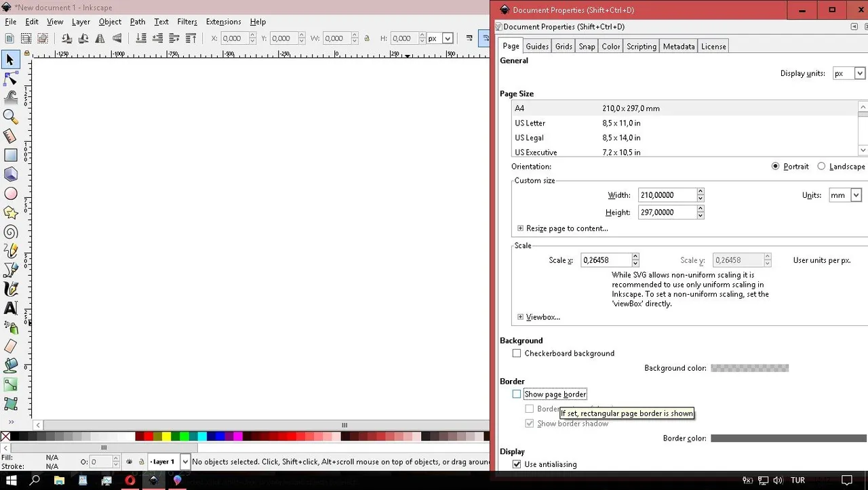The height and width of the screenshot is (490, 868).
Task: Select the Node editing tool
Action: click(x=10, y=79)
